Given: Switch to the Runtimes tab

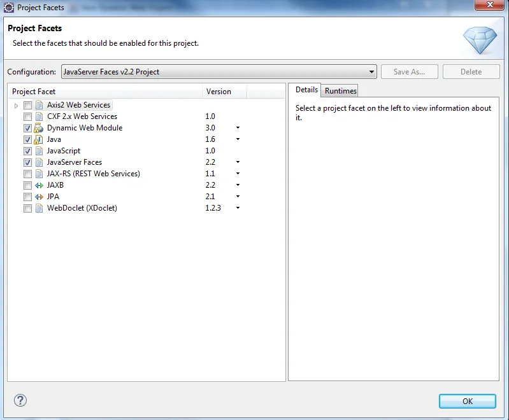Looking at the screenshot, I should coord(341,91).
